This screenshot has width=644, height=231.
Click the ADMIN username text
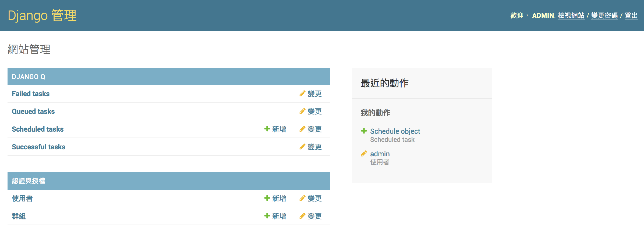click(x=543, y=16)
